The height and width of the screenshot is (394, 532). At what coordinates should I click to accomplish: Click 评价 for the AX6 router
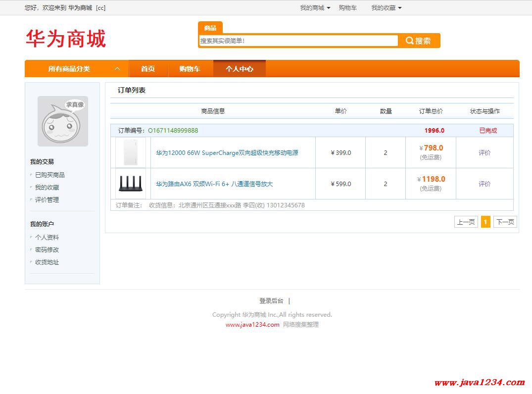pyautogui.click(x=484, y=184)
